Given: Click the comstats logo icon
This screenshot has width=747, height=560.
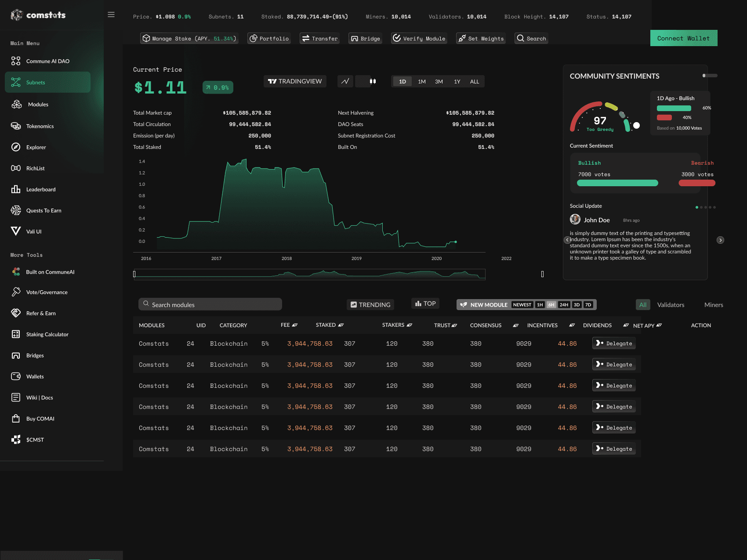Looking at the screenshot, I should pos(17,15).
